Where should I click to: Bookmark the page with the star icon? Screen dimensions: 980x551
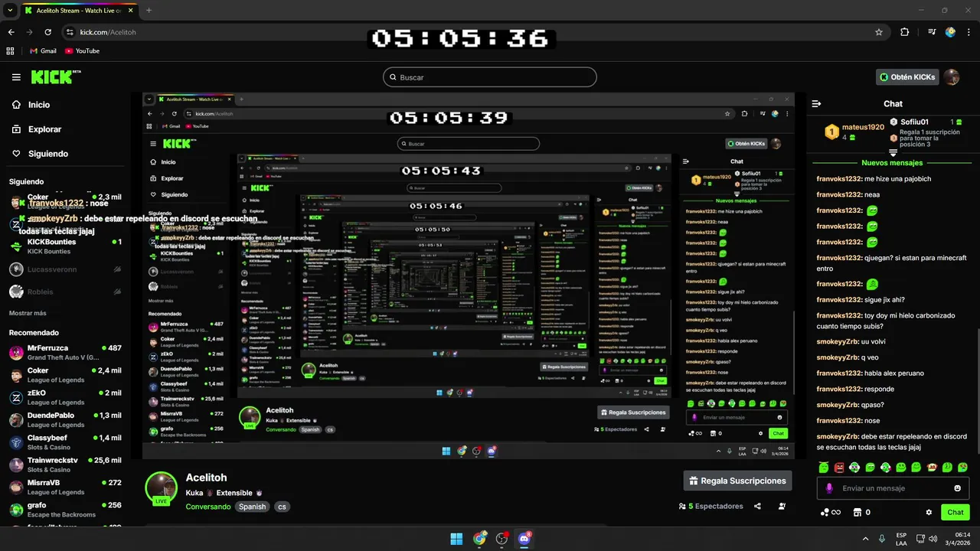[879, 32]
